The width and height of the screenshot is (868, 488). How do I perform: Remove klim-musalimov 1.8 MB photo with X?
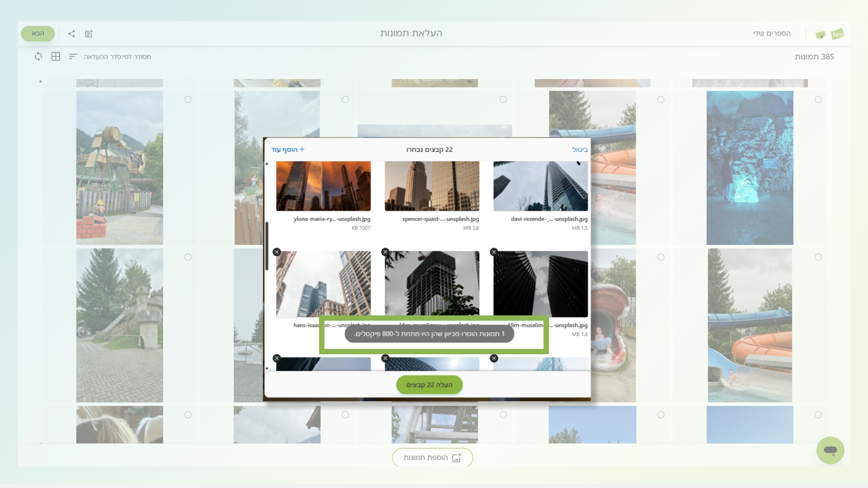click(x=494, y=252)
